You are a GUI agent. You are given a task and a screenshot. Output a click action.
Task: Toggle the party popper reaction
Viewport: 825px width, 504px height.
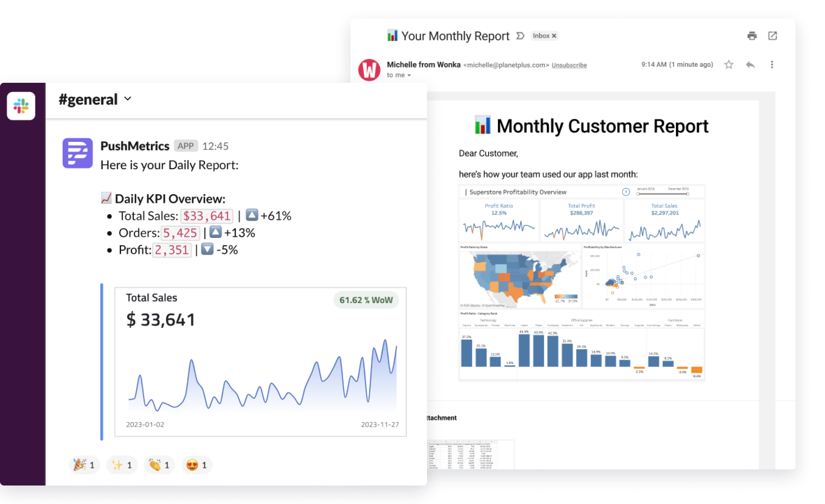(x=84, y=465)
